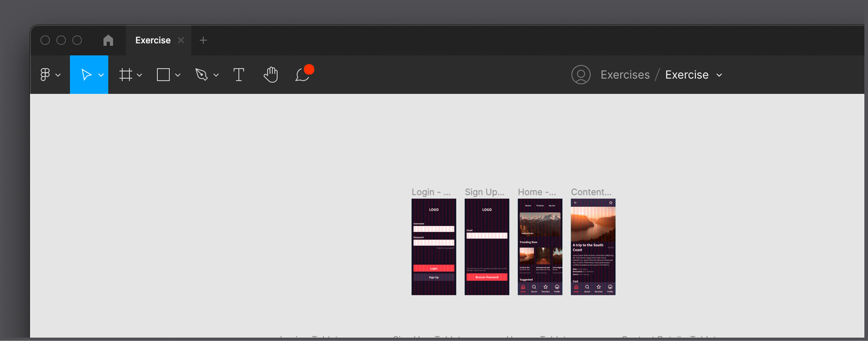Image resolution: width=868 pixels, height=341 pixels.
Task: Click the back arrow in Content frame
Action: [576, 203]
